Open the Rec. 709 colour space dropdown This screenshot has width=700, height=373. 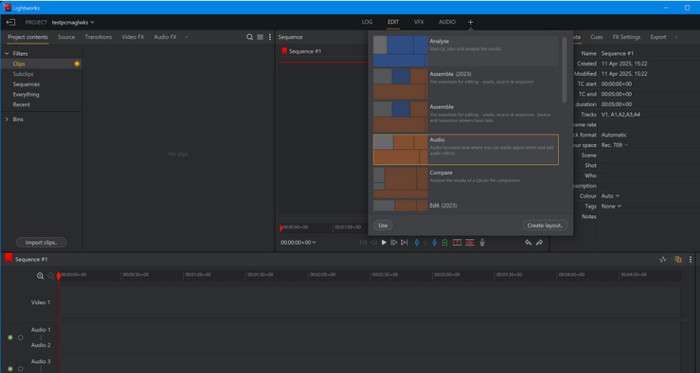tap(615, 145)
